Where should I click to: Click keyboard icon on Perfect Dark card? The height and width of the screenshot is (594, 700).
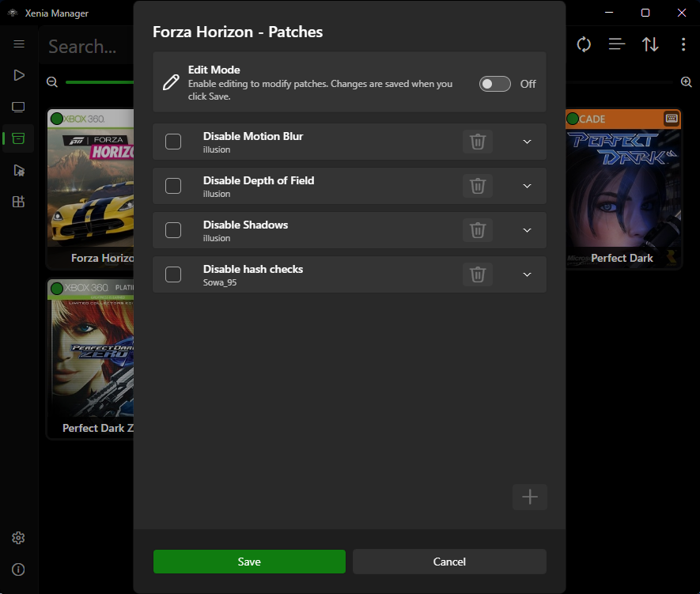672,119
